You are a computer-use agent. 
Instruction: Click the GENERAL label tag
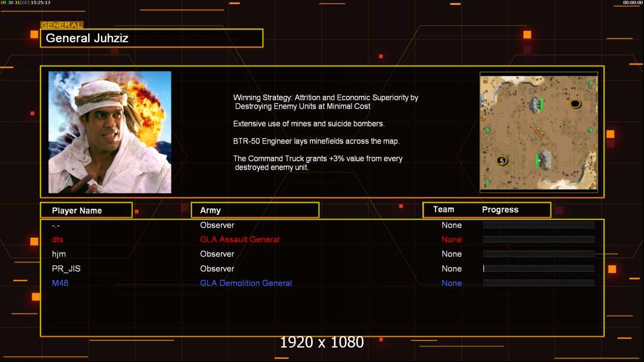point(62,25)
